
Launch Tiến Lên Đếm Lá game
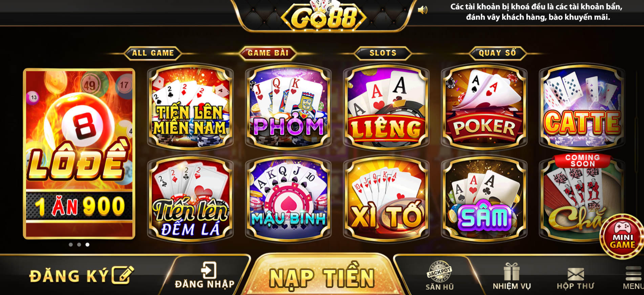[190, 199]
